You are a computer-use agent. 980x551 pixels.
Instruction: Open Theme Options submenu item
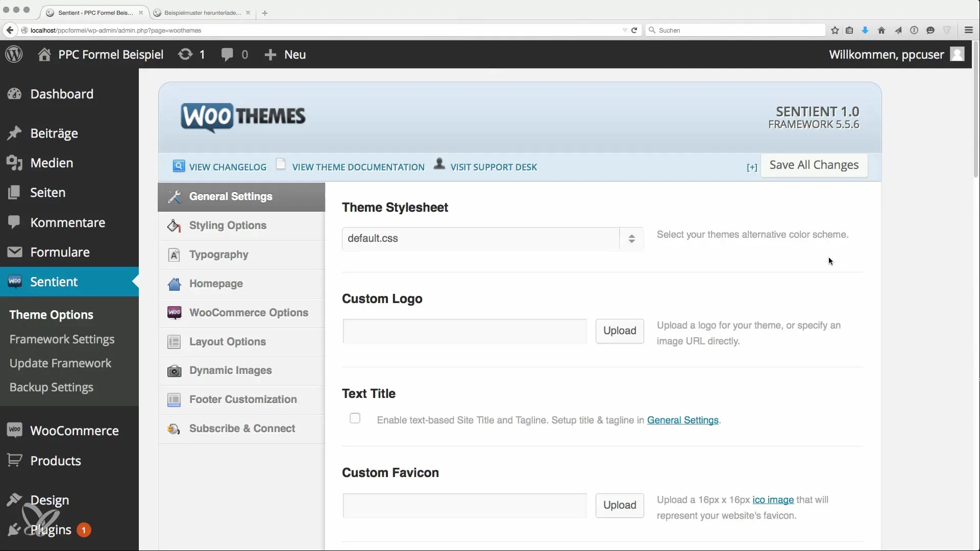tap(51, 315)
